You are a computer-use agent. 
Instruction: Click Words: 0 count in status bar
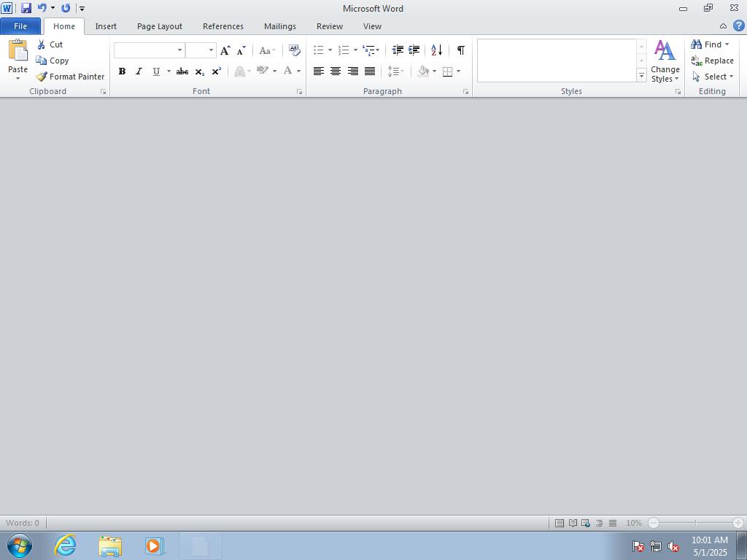[x=23, y=523]
